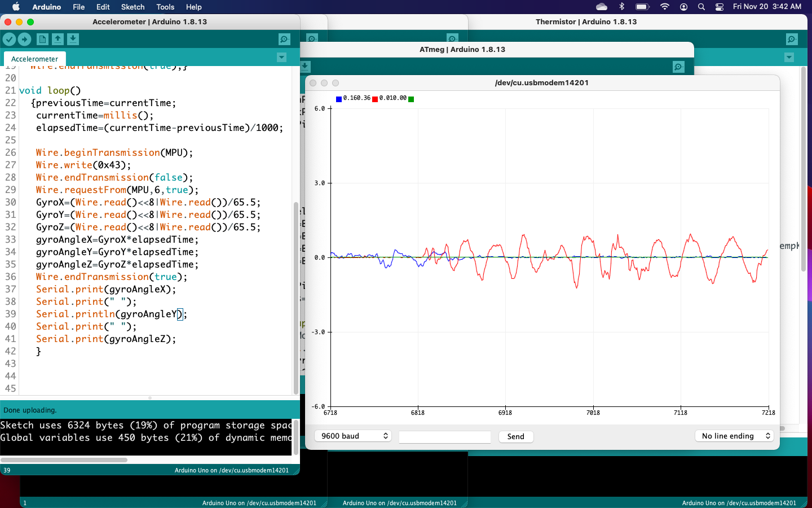Open the Wi-Fi menu bar icon
Screen dimensions: 812x508
(x=664, y=7)
